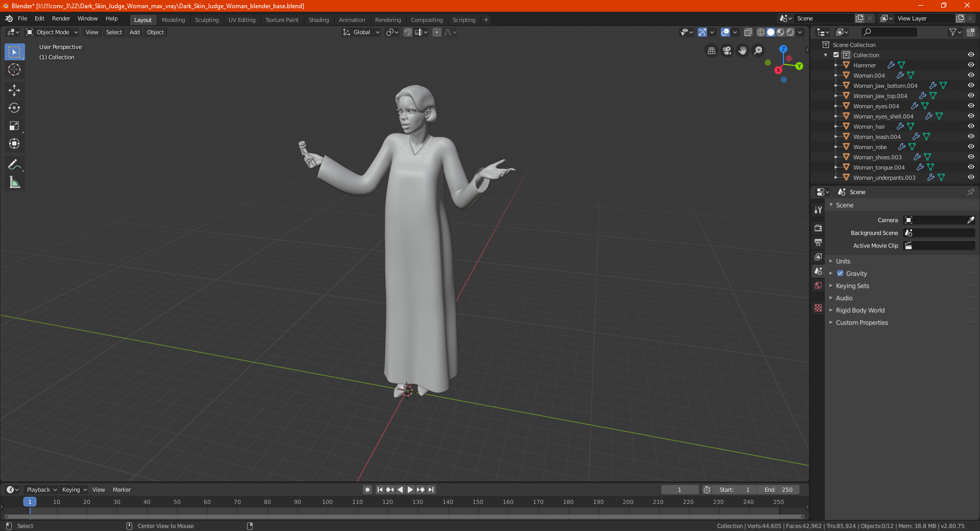Open Global transform orientation dropdown

[361, 32]
